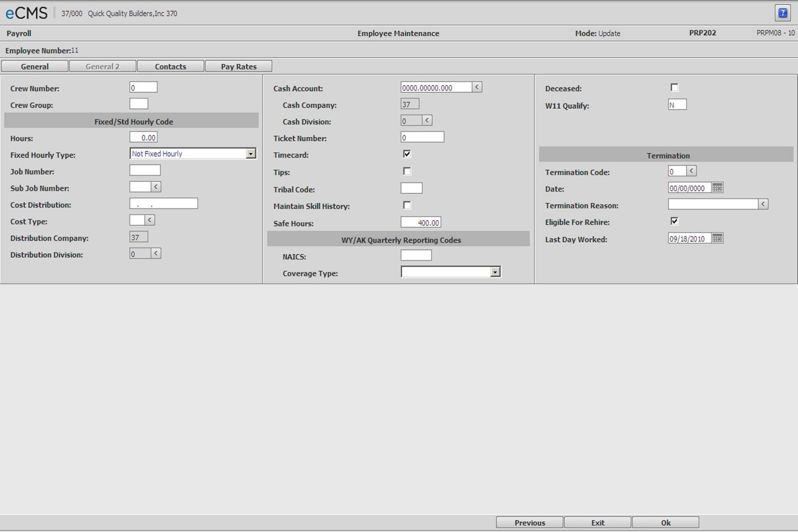Click the Termination Reason input field

pos(713,204)
